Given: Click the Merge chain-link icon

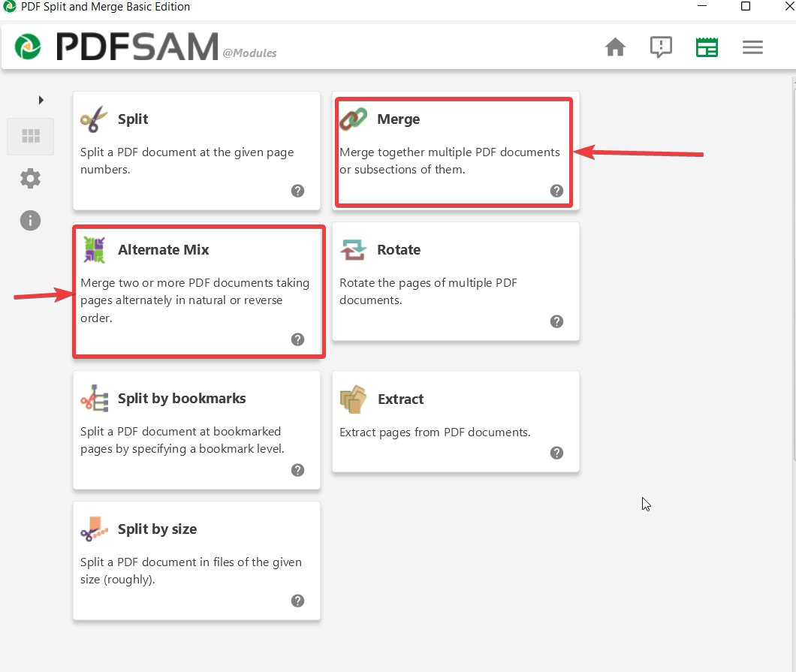Looking at the screenshot, I should pyautogui.click(x=354, y=119).
